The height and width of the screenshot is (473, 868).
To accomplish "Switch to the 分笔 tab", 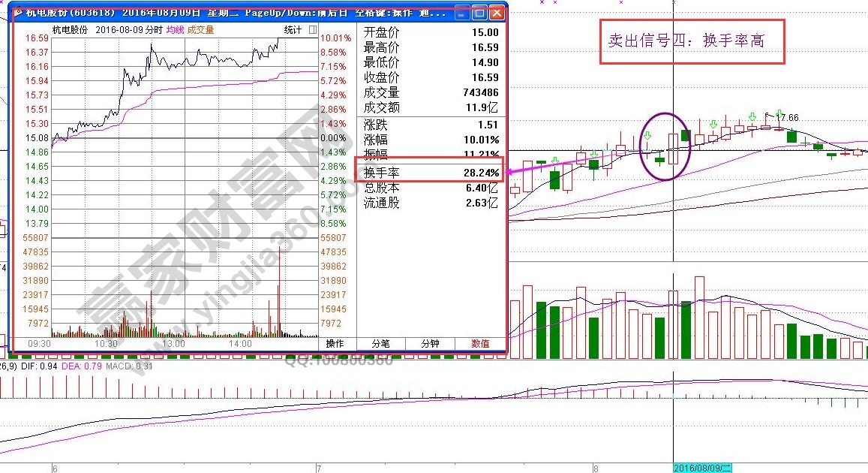I will pos(381,344).
